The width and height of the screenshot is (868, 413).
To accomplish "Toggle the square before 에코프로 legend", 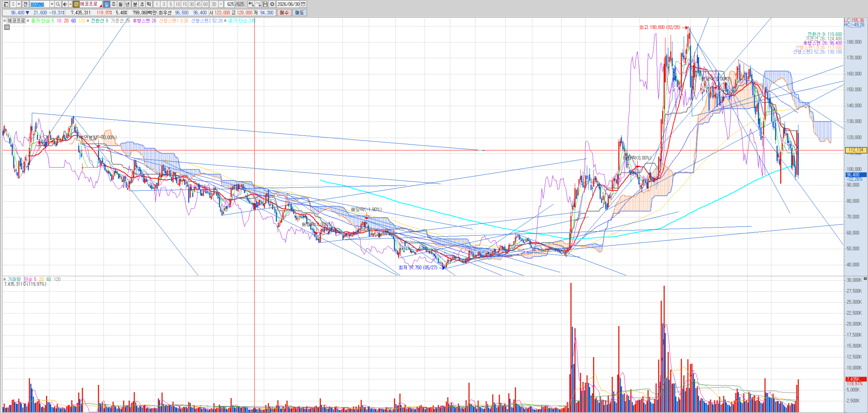I will tap(4, 21).
